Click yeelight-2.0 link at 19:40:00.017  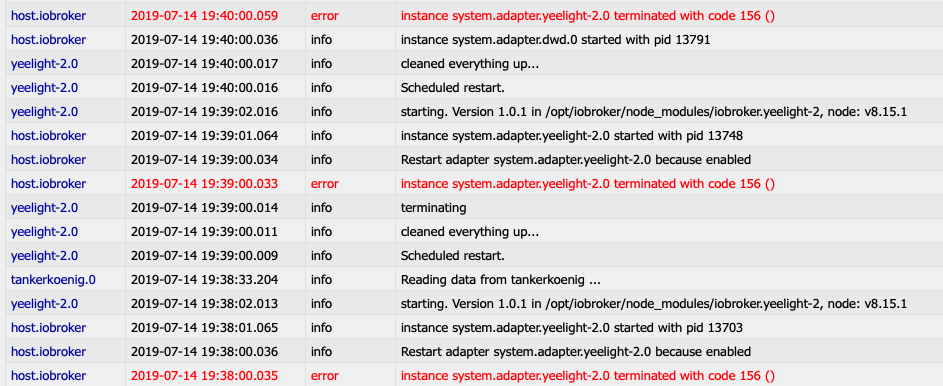(44, 64)
